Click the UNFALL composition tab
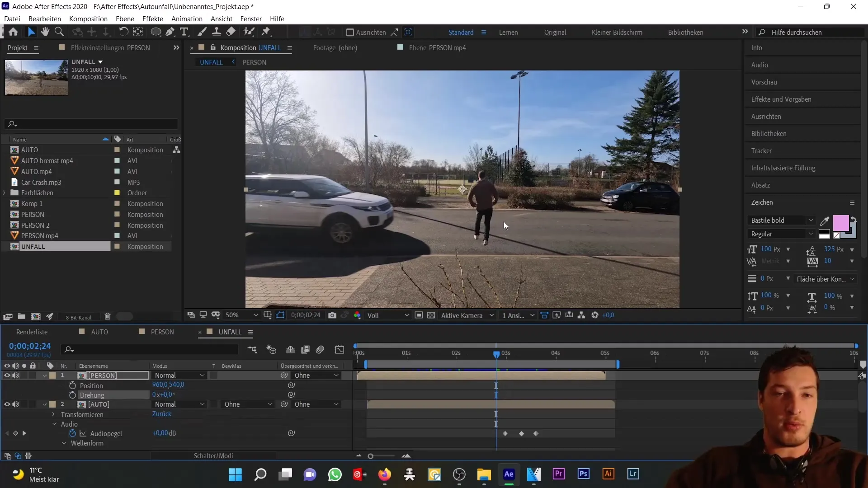The width and height of the screenshot is (868, 488). (212, 62)
